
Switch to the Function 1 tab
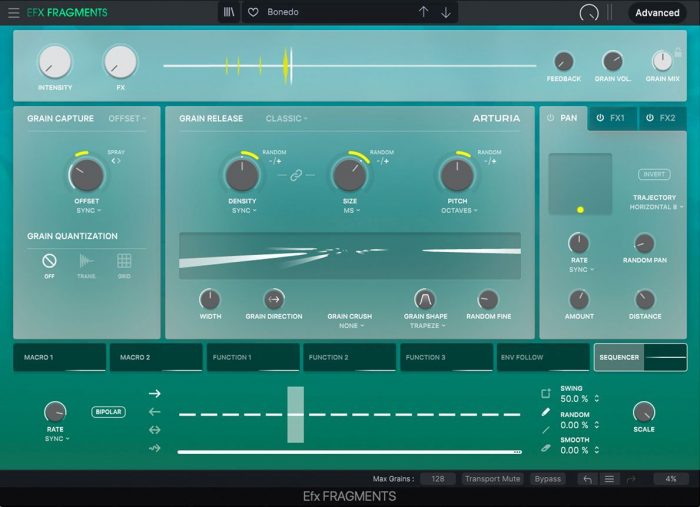tap(253, 357)
